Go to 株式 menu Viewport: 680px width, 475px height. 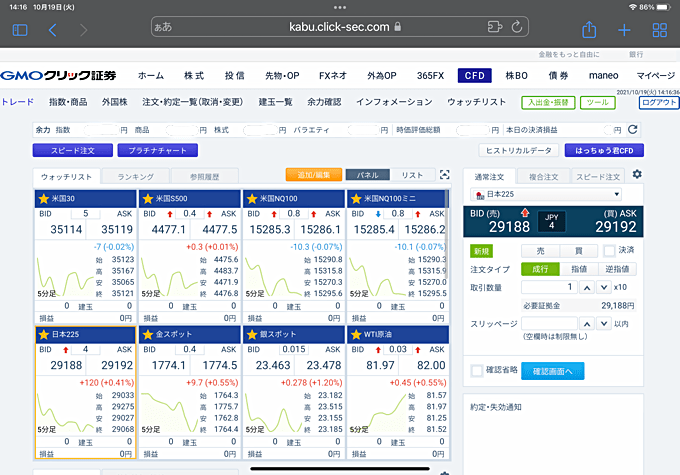(x=194, y=75)
